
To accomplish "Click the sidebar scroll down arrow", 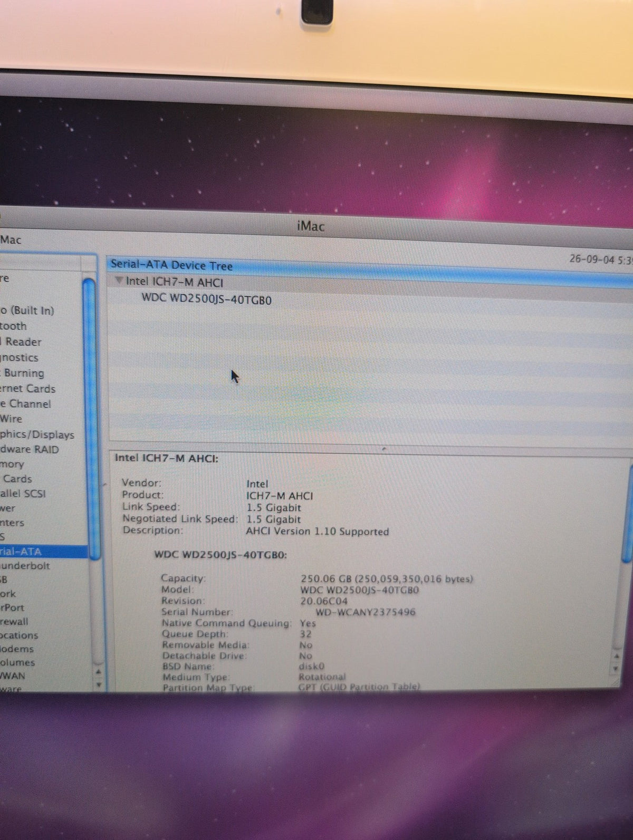I will pos(98,684).
